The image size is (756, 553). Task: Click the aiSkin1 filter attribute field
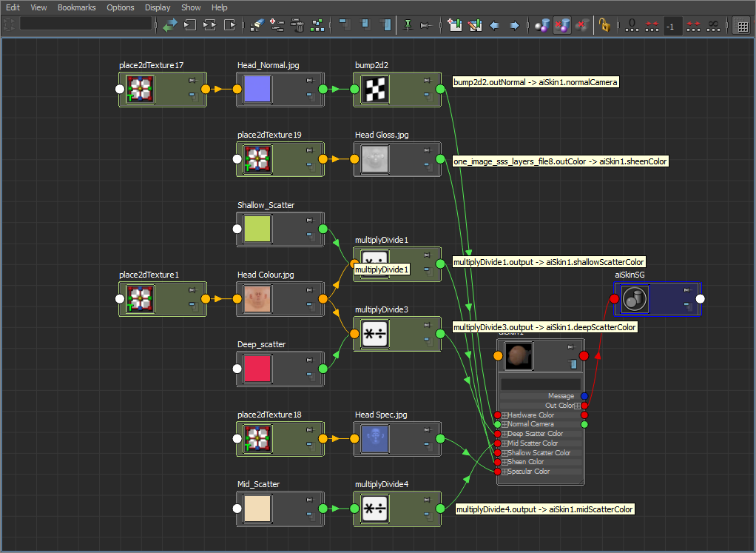(x=539, y=385)
